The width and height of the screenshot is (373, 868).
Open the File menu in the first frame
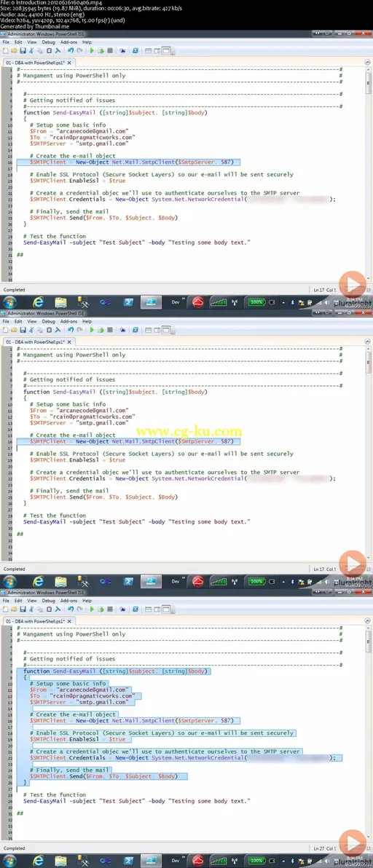[6, 42]
